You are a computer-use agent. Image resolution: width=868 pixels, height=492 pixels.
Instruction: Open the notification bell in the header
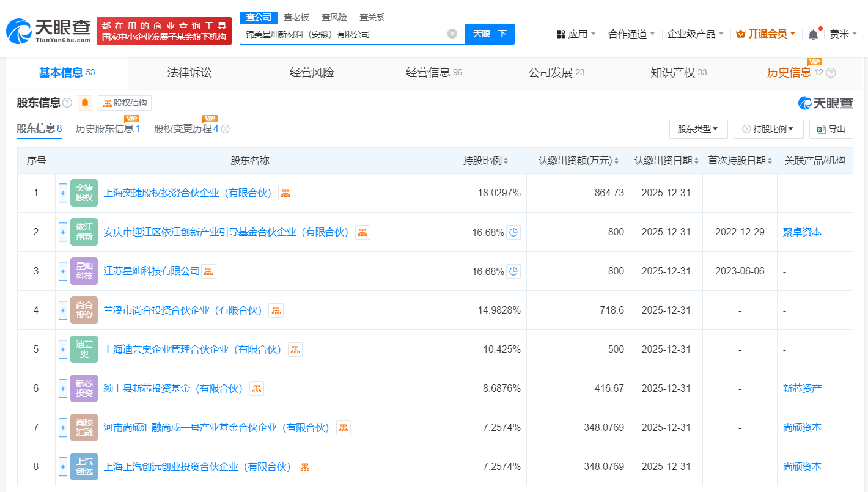(813, 34)
